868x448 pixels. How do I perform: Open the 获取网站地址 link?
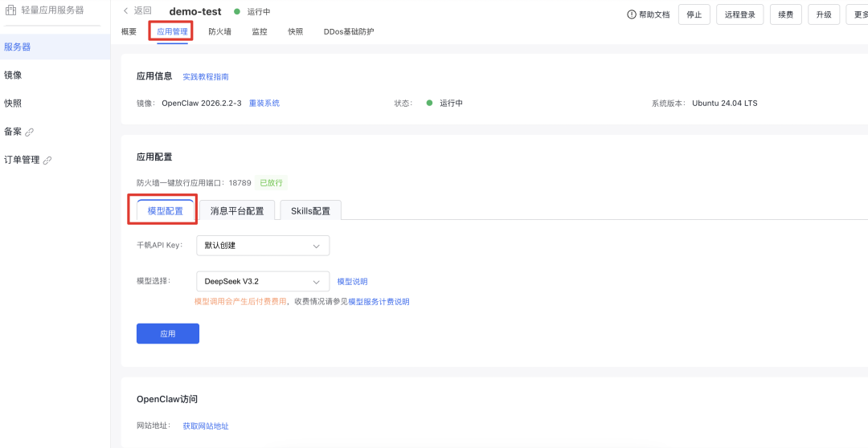tap(206, 426)
